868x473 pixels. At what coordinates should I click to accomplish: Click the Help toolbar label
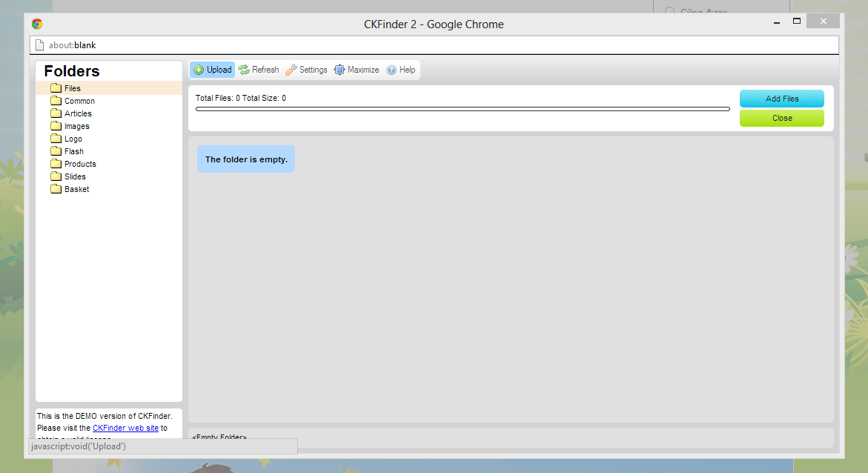[x=408, y=70]
